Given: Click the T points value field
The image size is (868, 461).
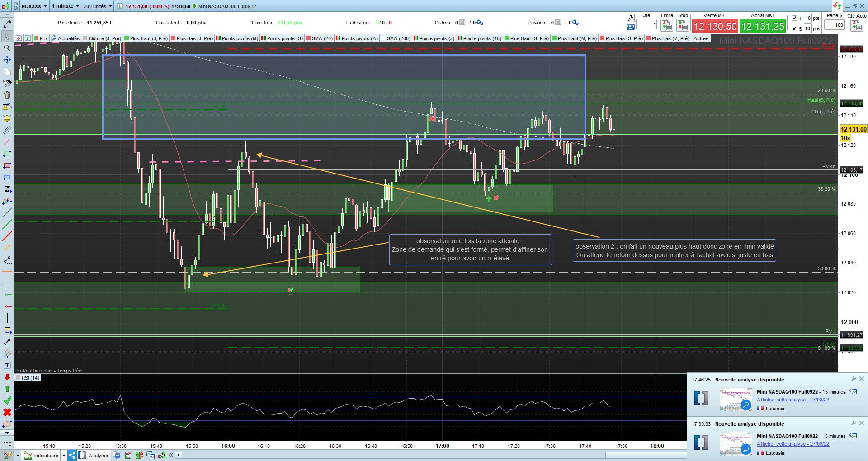Looking at the screenshot, I should pyautogui.click(x=807, y=19).
